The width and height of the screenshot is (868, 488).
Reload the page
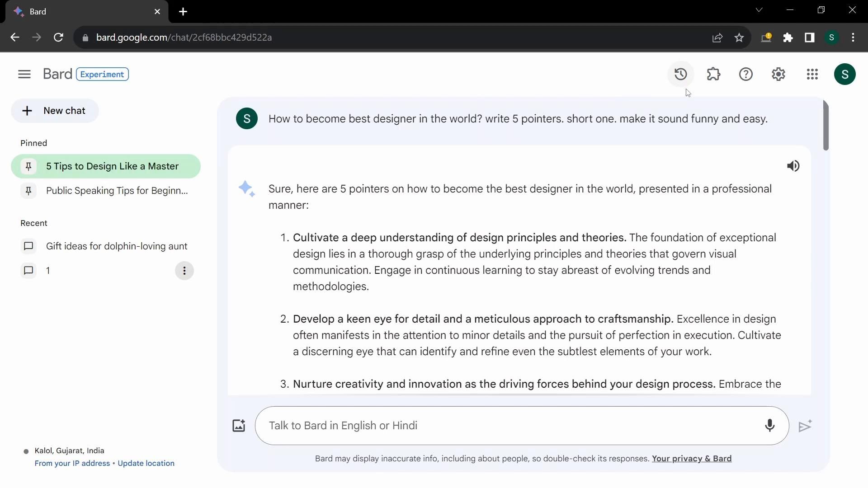click(58, 38)
